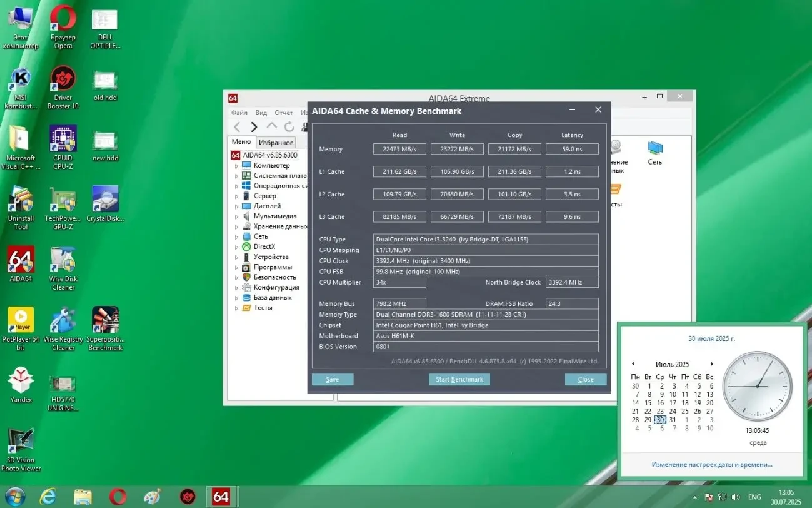The width and height of the screenshot is (812, 508).
Task: Open the Файл menu in AIDA64
Action: 239,113
